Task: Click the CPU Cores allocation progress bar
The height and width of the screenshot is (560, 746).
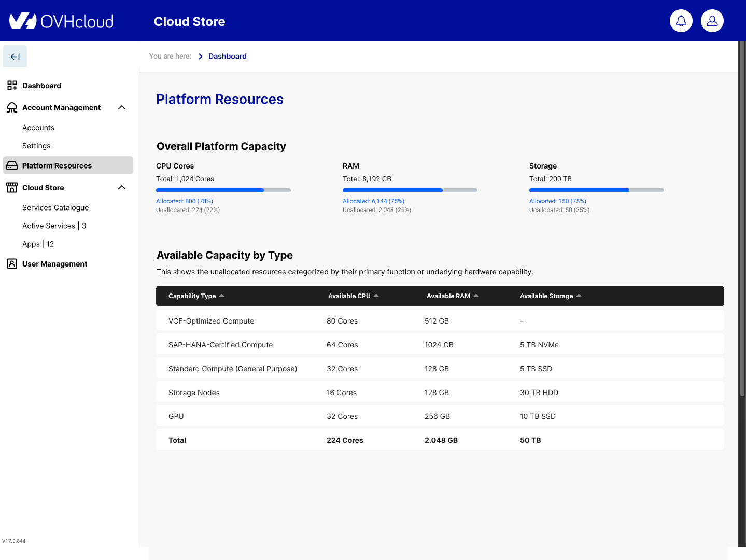Action: pos(223,190)
